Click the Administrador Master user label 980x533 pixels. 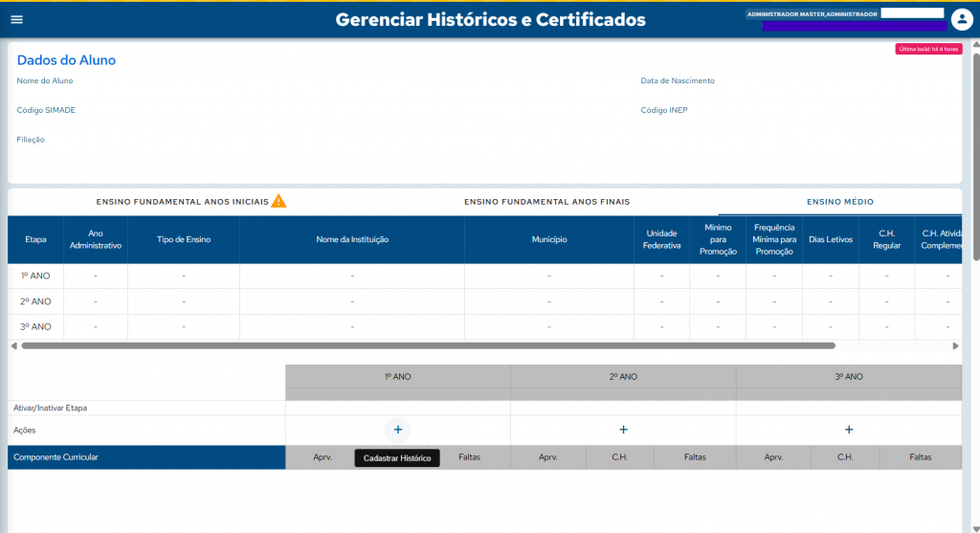(x=812, y=14)
